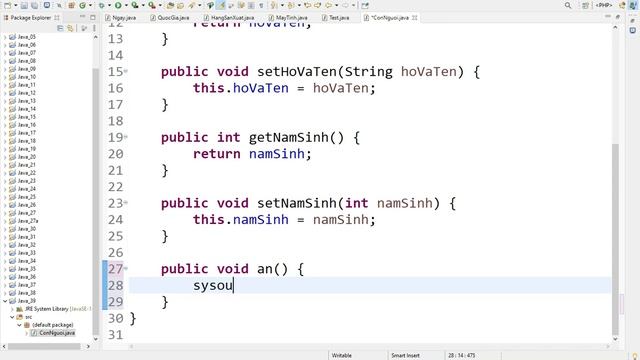Screen dimensions: 640x360
Task: Click Collapse All icon in Package Explorer
Action: 60,28
